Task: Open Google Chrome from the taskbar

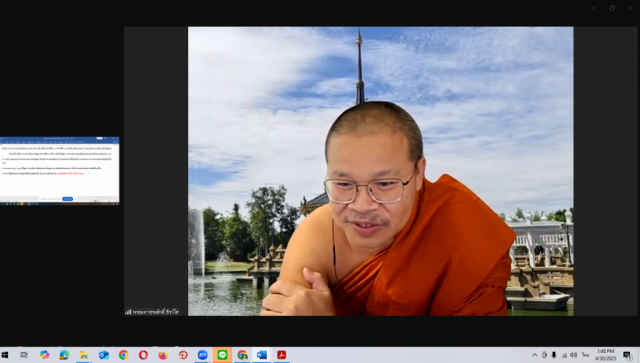Action: pyautogui.click(x=123, y=355)
